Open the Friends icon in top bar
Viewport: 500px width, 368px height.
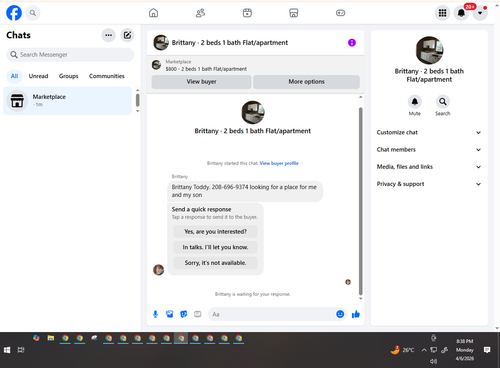200,13
